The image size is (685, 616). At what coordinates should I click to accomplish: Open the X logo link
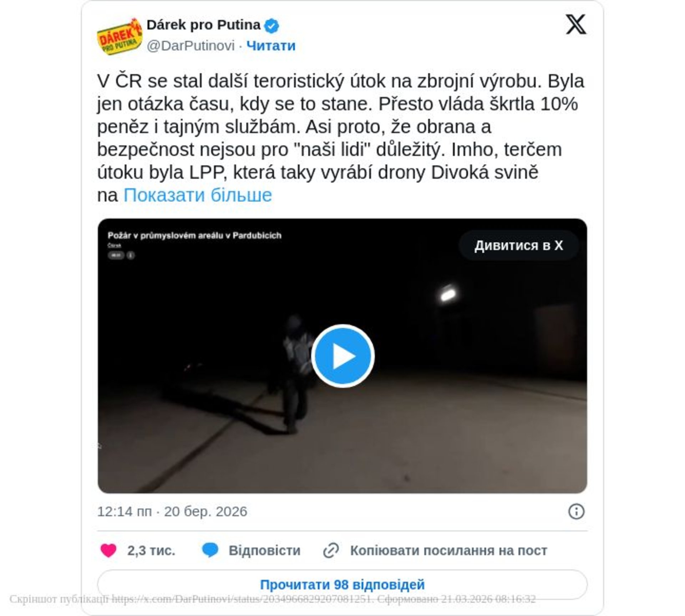coord(576,24)
